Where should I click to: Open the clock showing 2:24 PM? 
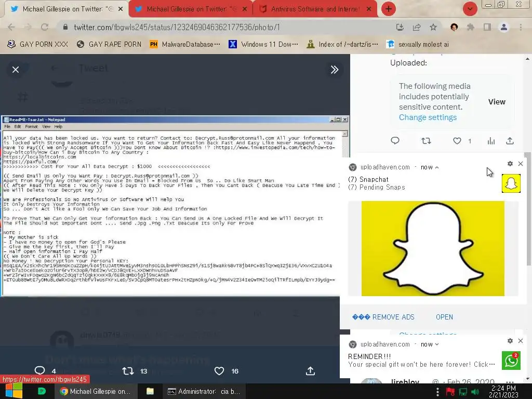pos(503,391)
